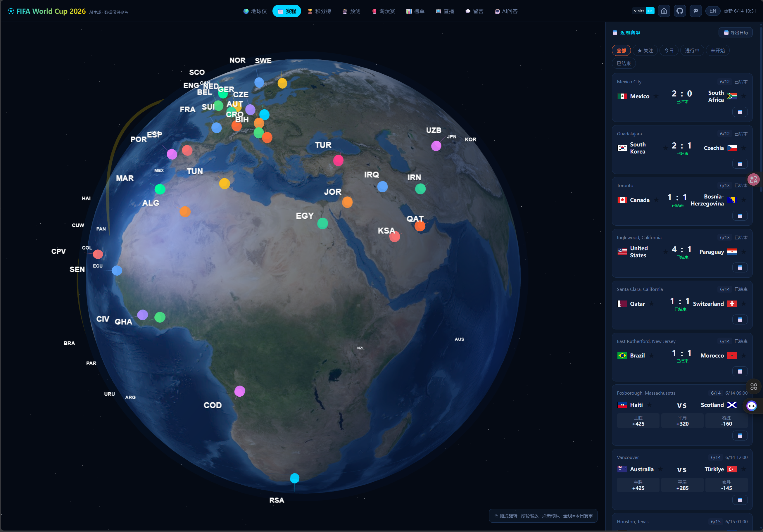Select the KSA marker on the globe
Screen dimensions: 763x532
394,237
